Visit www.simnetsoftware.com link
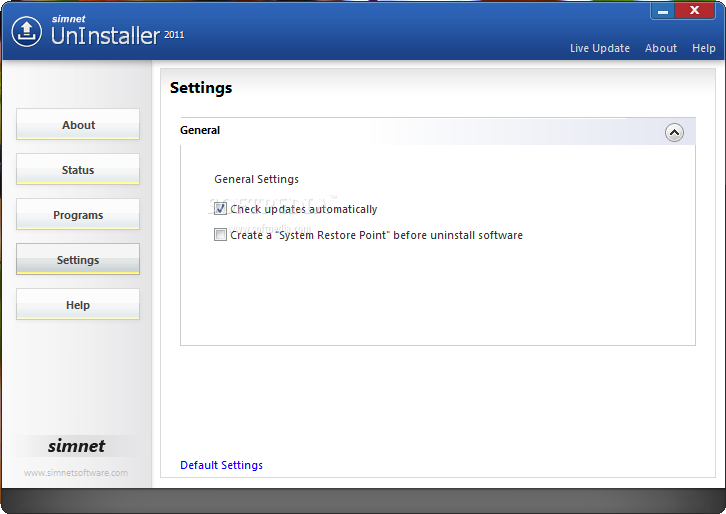Image resolution: width=726 pixels, height=514 pixels. click(x=76, y=473)
